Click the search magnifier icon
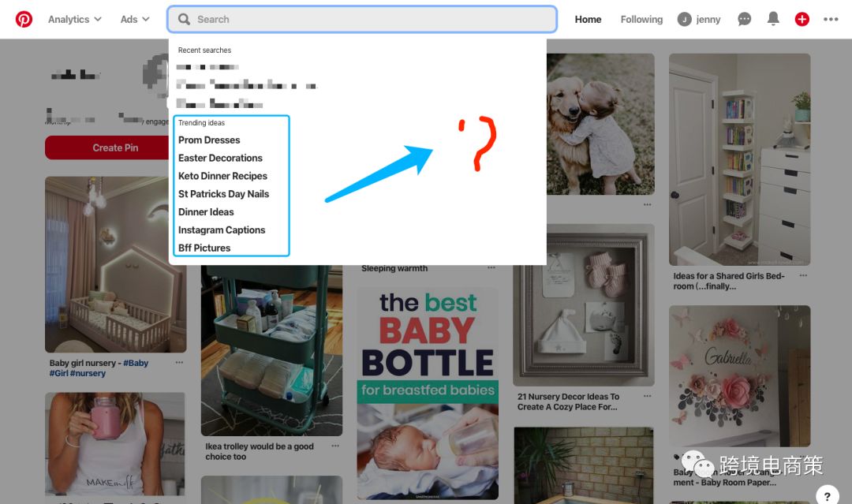 point(184,19)
